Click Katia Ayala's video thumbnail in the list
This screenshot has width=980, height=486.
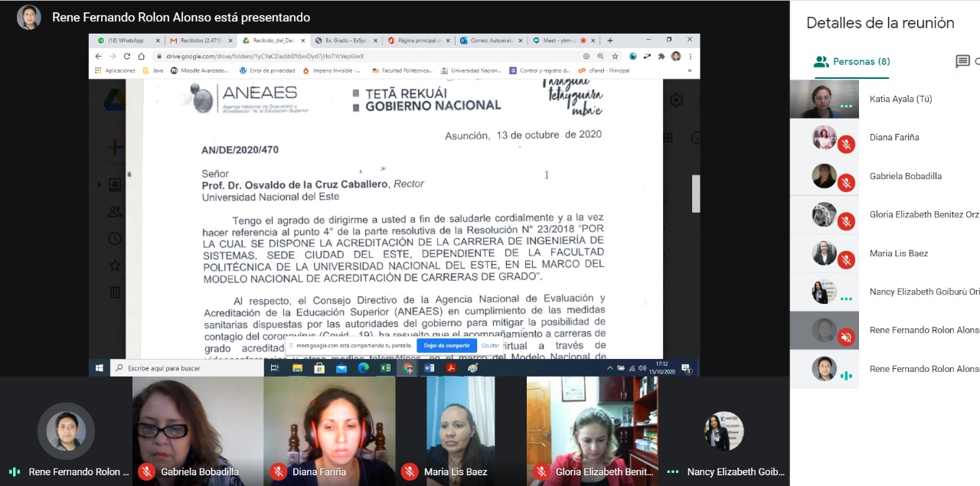[825, 99]
